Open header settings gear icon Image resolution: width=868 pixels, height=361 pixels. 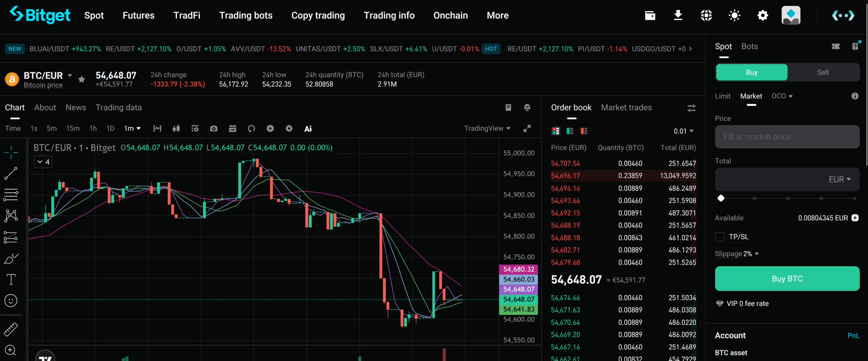tap(763, 15)
